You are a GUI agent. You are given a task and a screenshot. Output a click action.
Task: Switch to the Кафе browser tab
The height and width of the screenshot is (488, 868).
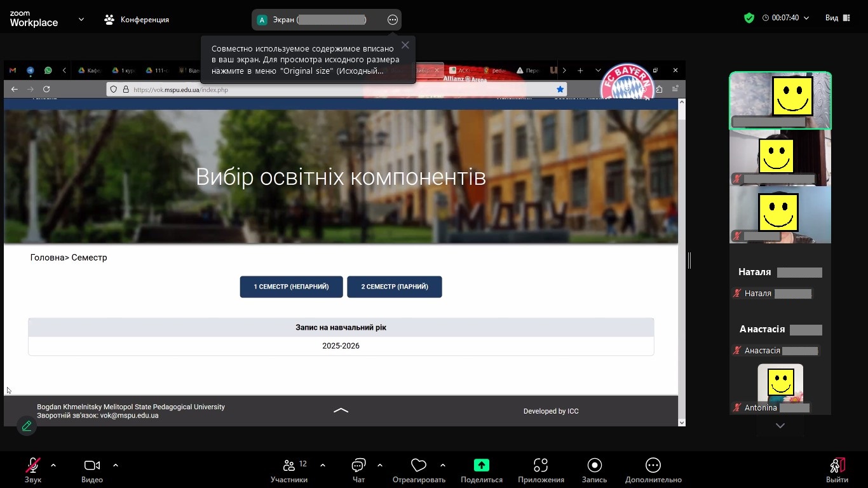click(x=90, y=71)
